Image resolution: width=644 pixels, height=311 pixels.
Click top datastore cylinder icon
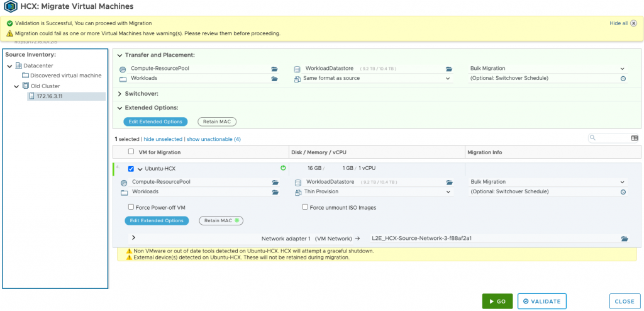coord(297,69)
